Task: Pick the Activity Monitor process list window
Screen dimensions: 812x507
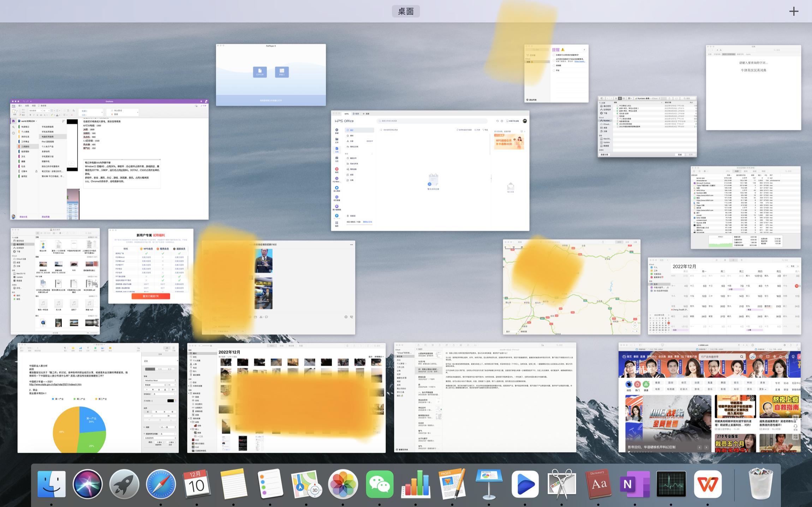Action: point(745,207)
